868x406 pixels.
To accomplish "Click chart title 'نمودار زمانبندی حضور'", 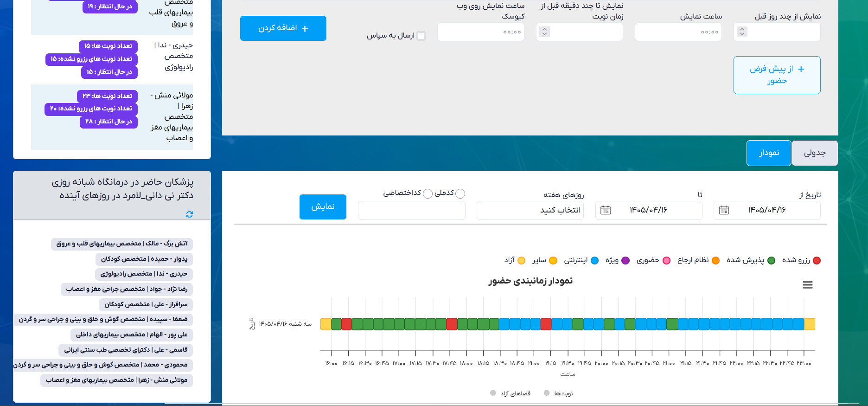I will [x=530, y=281].
